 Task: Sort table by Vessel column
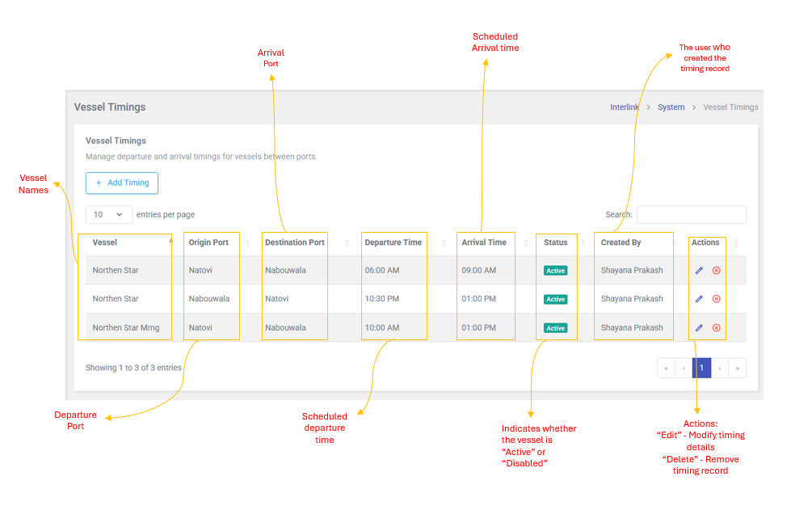pos(105,242)
